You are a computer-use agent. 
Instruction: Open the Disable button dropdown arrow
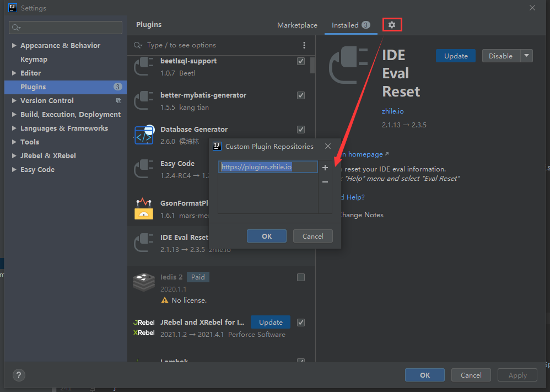coord(526,55)
